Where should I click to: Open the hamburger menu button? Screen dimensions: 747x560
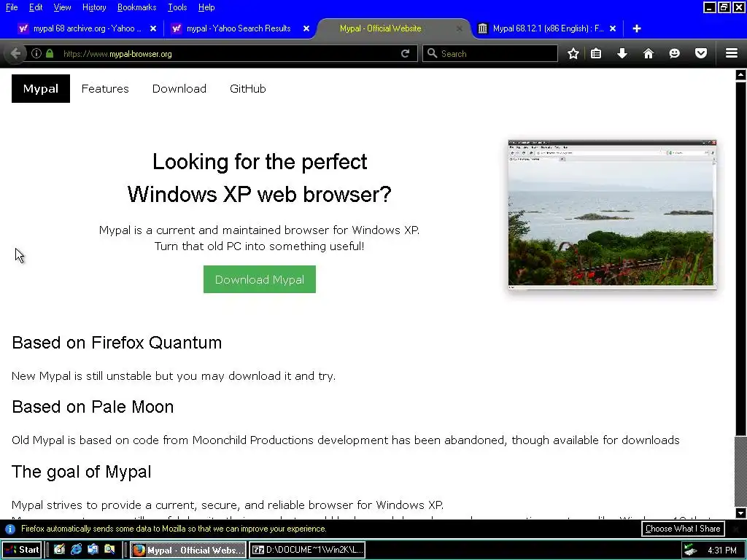click(732, 53)
